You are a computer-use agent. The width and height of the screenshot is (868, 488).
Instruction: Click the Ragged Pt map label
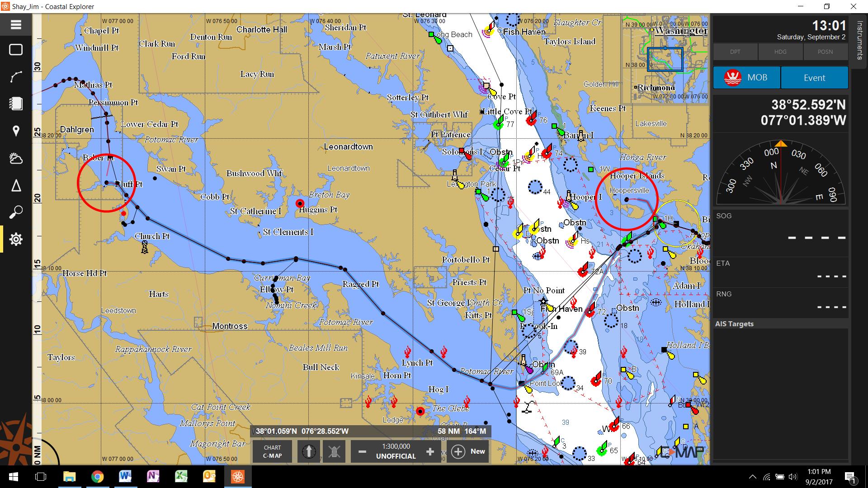tap(360, 284)
